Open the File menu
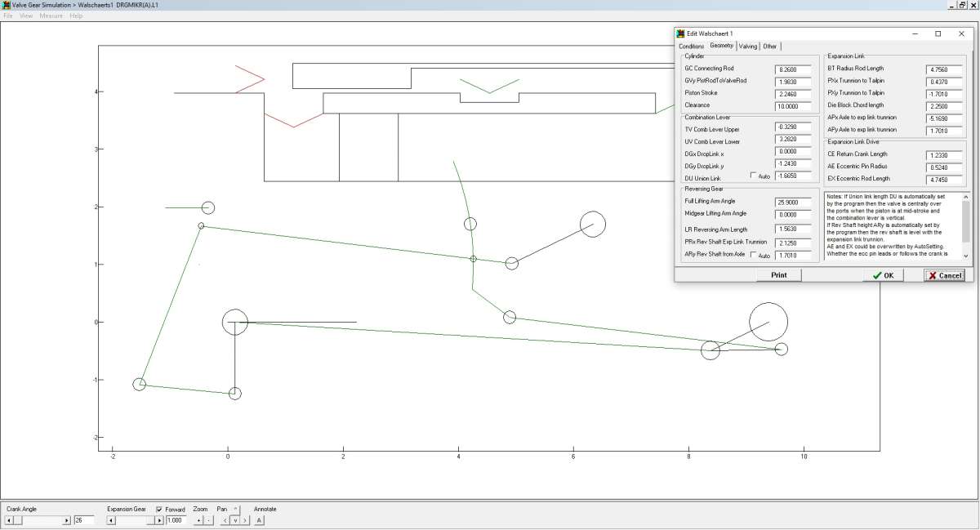This screenshot has height=530, width=980. tap(8, 16)
